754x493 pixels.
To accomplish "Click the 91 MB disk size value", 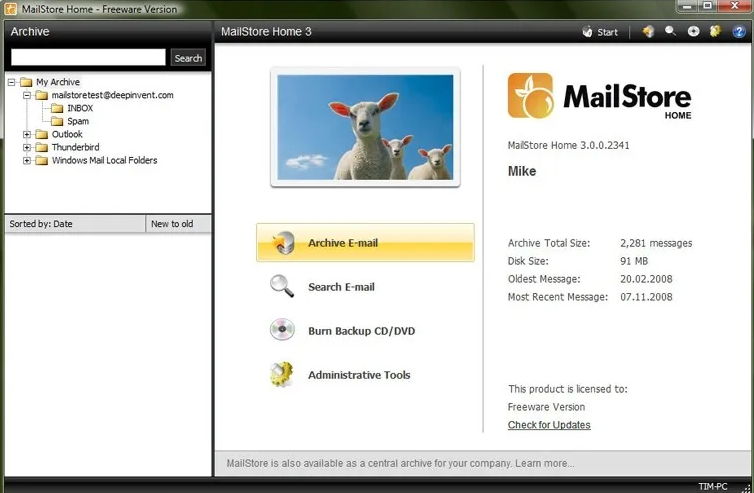I will tap(634, 261).
